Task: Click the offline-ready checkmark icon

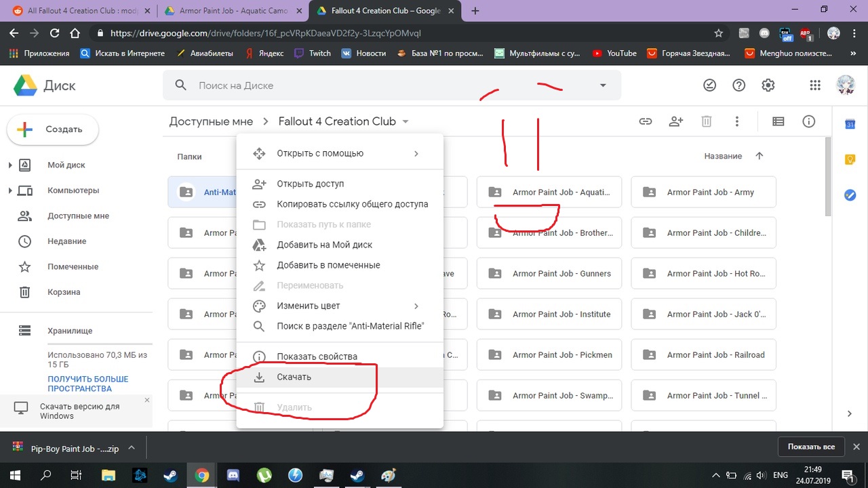Action: tap(709, 85)
